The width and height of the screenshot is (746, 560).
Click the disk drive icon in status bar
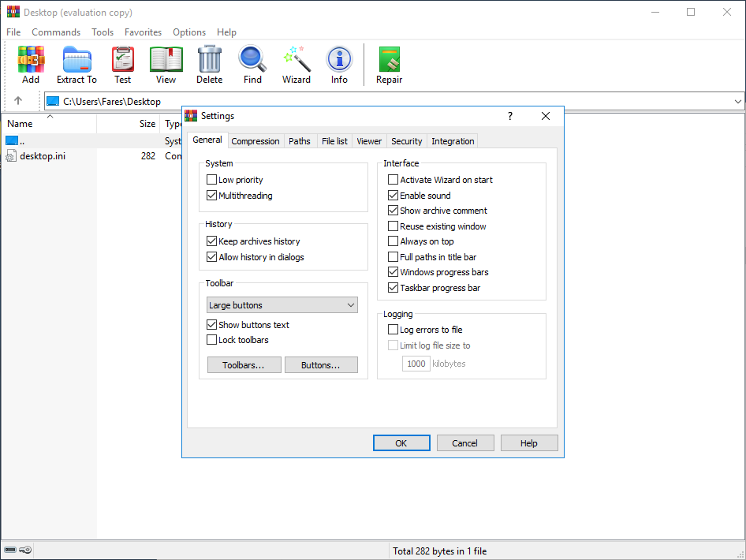click(x=10, y=550)
